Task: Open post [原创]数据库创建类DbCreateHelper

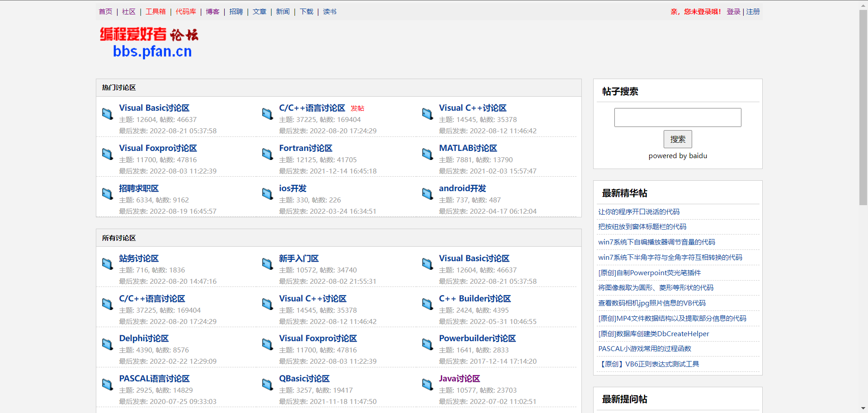Action: 654,334
